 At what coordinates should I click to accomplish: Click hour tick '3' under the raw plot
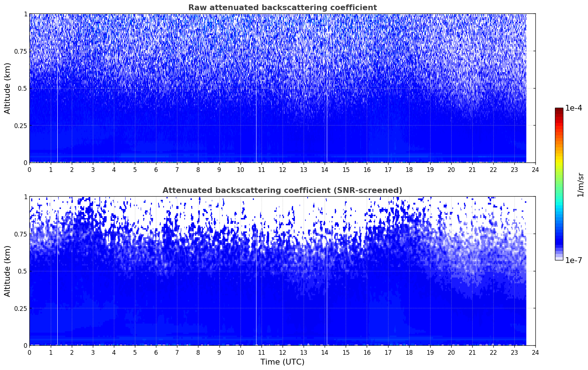pyautogui.click(x=93, y=169)
